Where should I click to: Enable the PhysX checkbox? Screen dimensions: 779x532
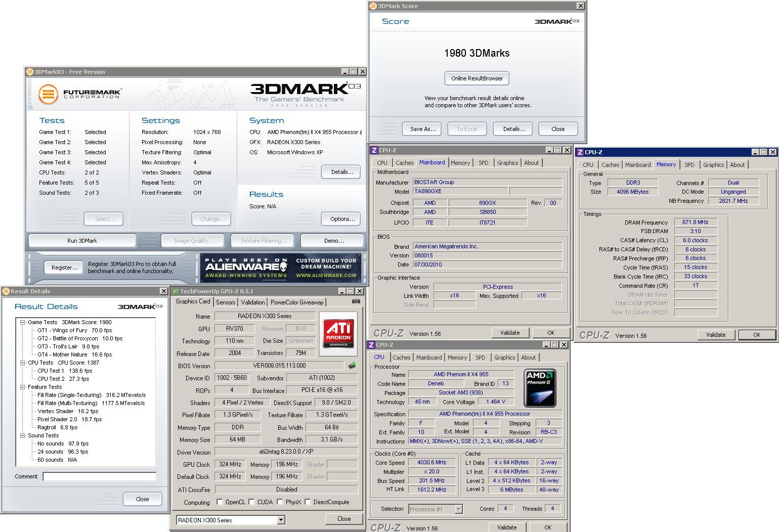[280, 502]
